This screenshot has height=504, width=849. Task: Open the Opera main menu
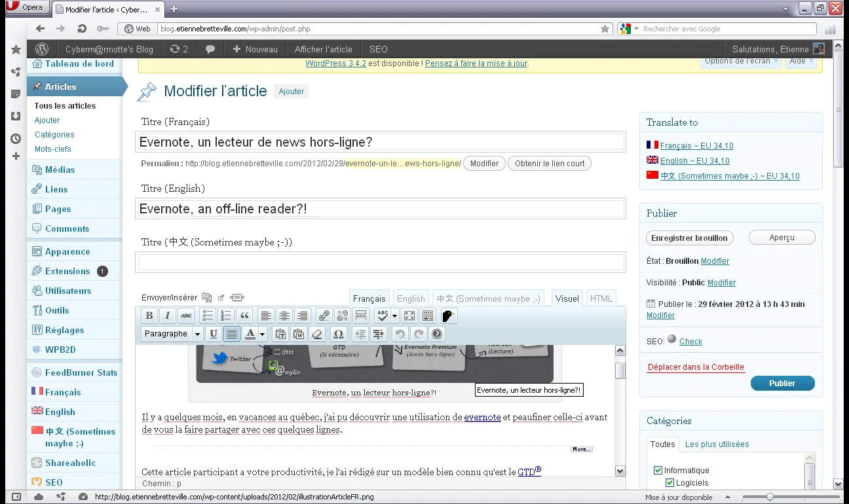click(28, 8)
